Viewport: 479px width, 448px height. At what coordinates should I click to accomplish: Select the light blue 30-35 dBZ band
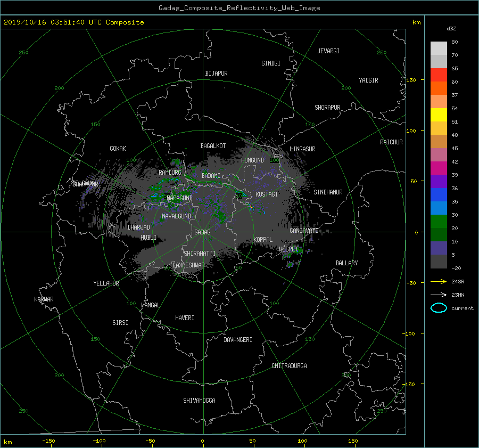click(439, 208)
